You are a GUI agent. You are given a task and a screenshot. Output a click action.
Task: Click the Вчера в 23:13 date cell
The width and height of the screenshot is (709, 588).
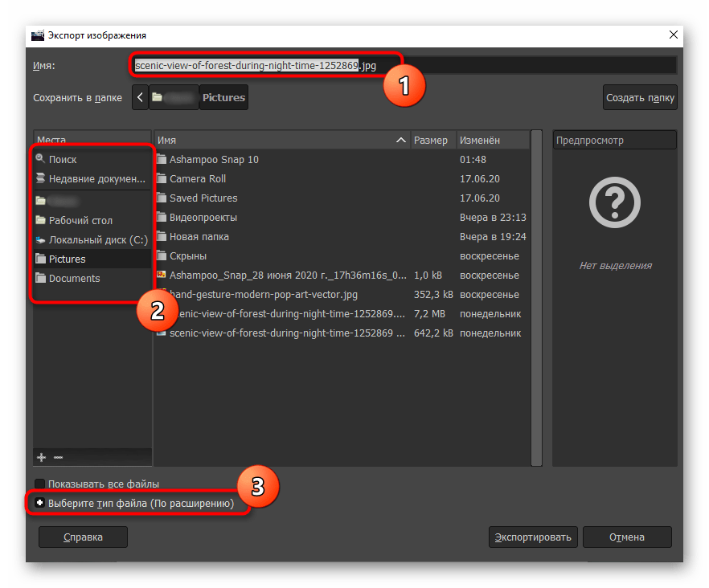coord(493,218)
